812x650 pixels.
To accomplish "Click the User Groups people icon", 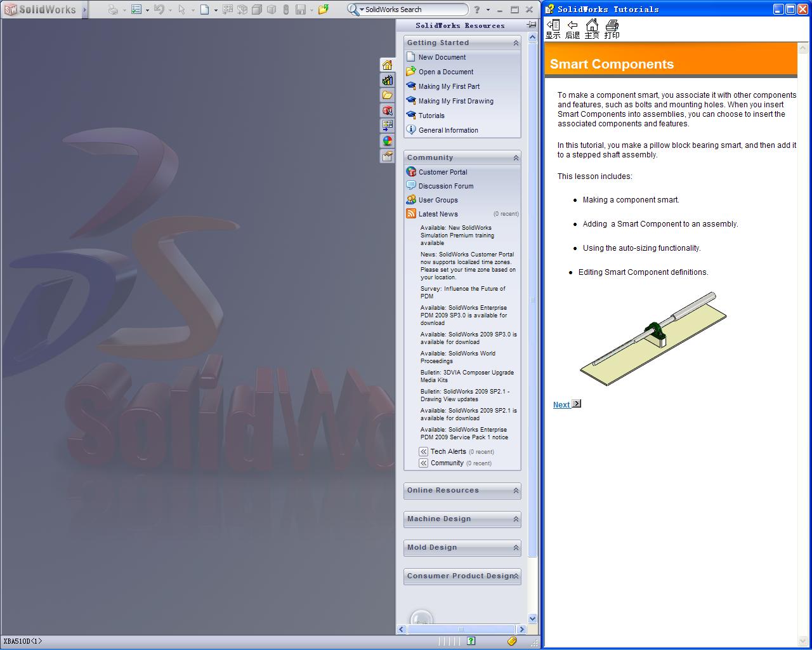I will [411, 200].
